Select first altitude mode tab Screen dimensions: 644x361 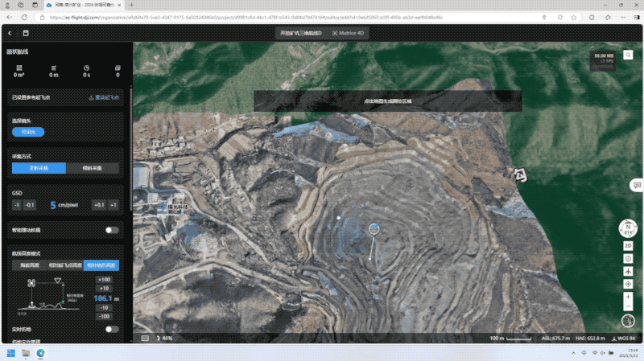(x=30, y=265)
